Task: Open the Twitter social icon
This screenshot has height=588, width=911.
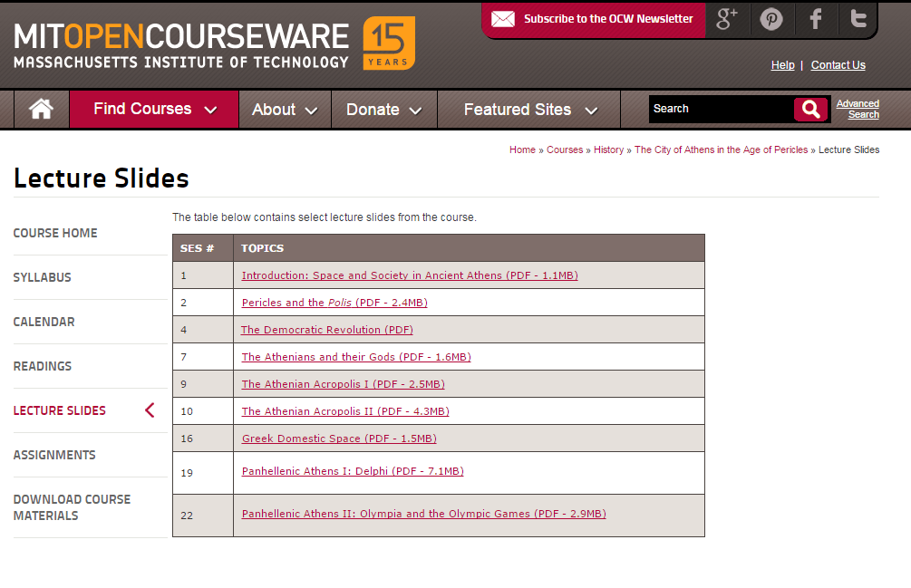Action: tap(858, 19)
